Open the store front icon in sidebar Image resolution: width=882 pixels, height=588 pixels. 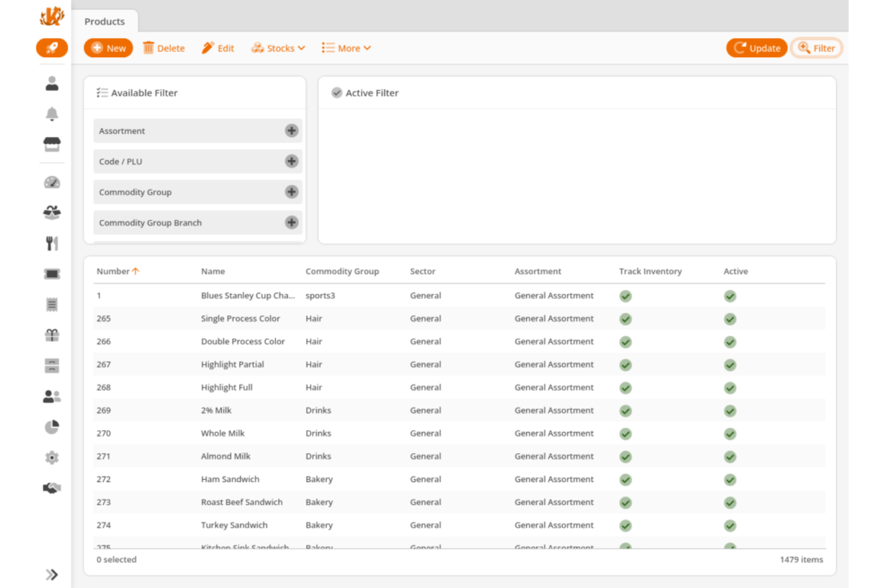click(x=52, y=144)
